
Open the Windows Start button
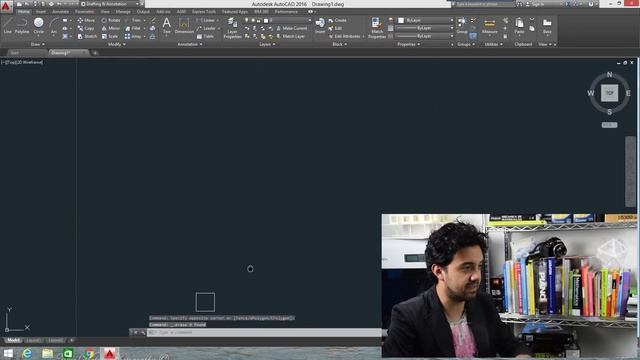pos(8,353)
